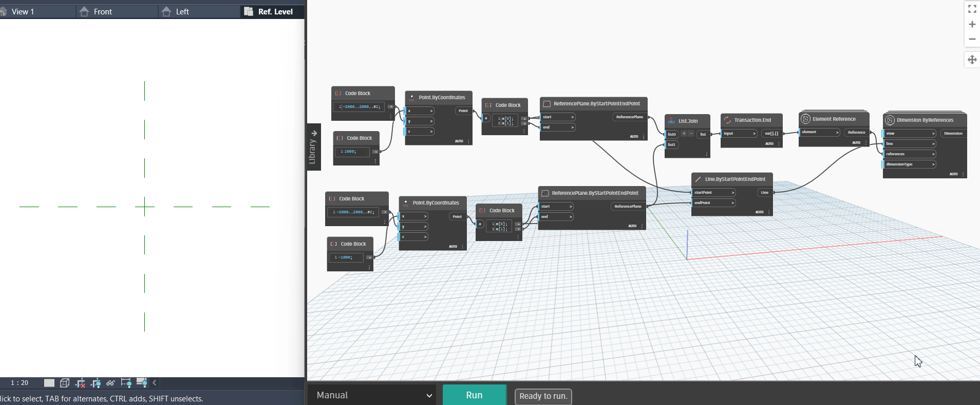Image resolution: width=980 pixels, height=405 pixels.
Task: Click the Transaction.End node icon
Action: click(x=727, y=120)
